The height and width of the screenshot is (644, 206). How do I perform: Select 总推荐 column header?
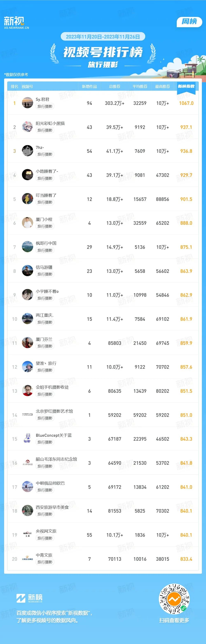coord(115,87)
